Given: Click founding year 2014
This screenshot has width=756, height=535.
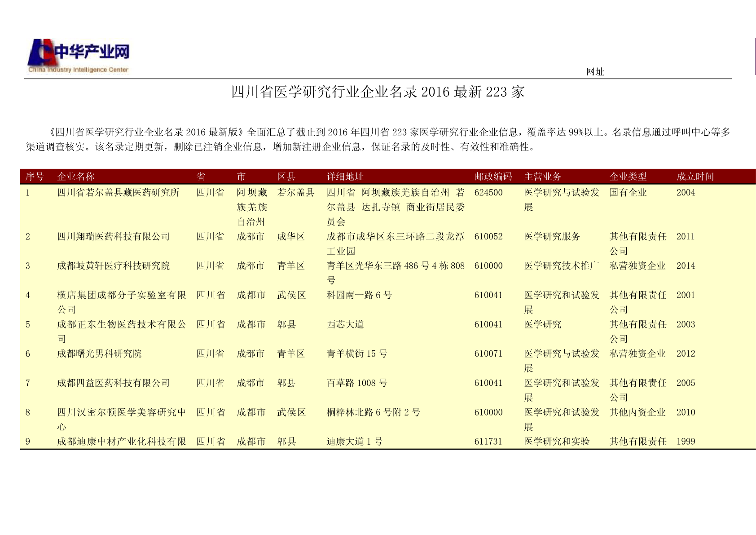Looking at the screenshot, I should point(686,266).
